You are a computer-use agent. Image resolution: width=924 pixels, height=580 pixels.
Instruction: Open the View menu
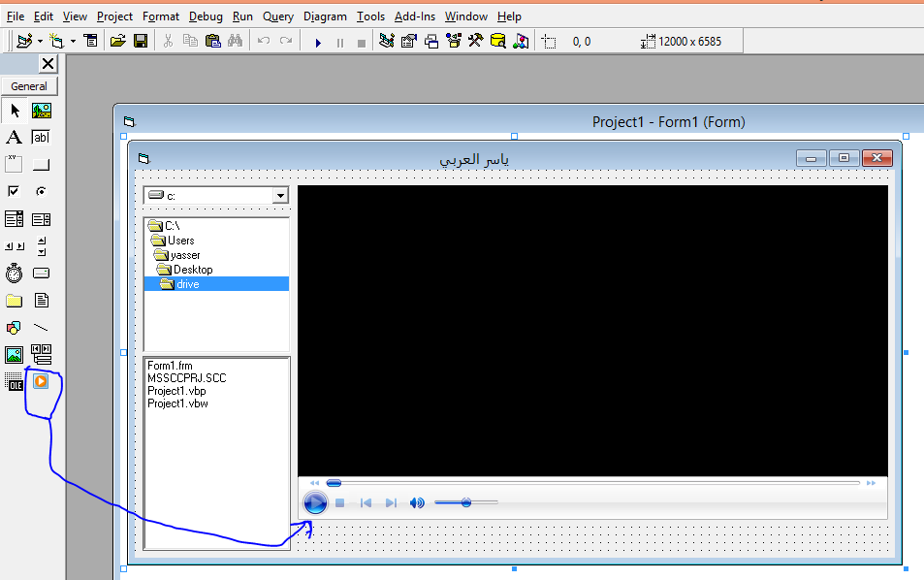(x=75, y=16)
